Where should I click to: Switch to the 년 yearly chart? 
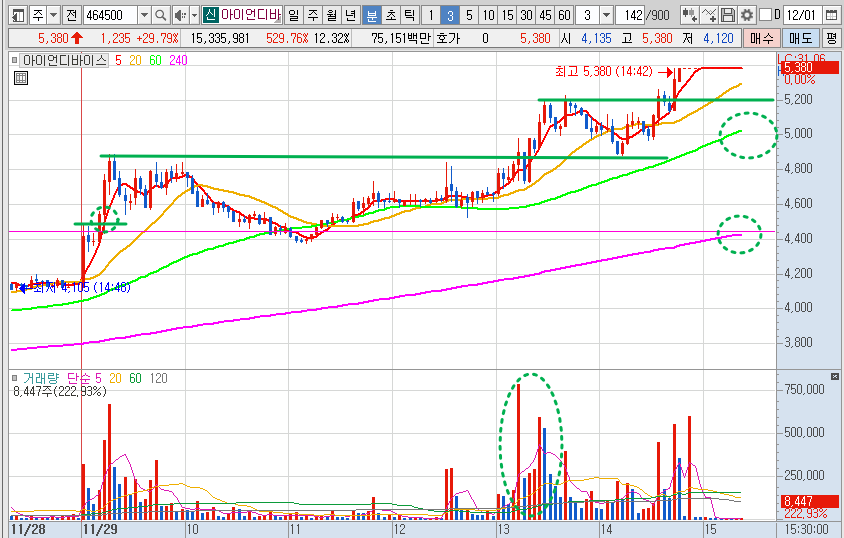[x=351, y=15]
